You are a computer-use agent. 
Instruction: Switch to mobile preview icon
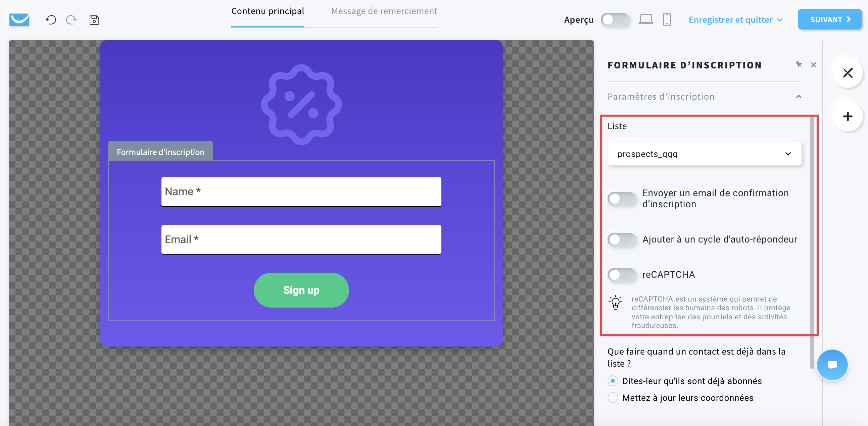coord(667,19)
